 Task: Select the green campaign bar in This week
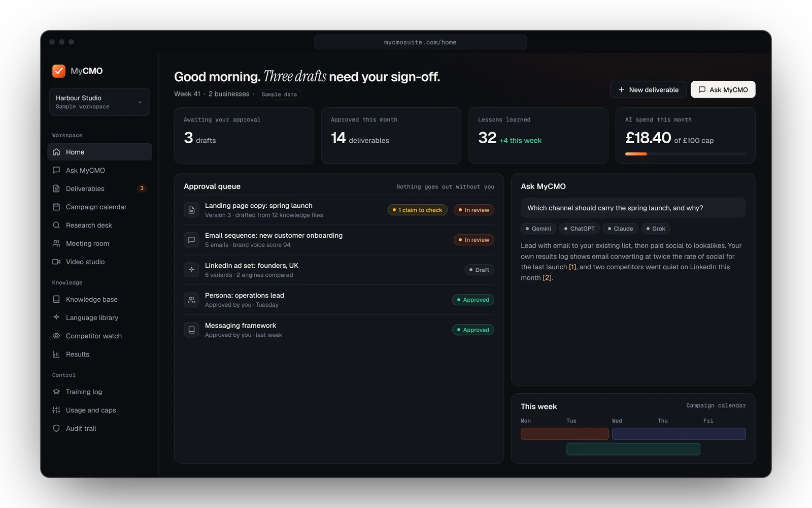point(633,449)
